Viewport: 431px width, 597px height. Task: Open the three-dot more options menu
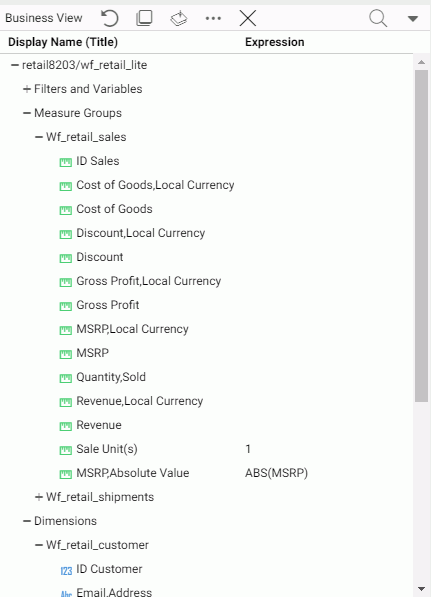pyautogui.click(x=213, y=18)
